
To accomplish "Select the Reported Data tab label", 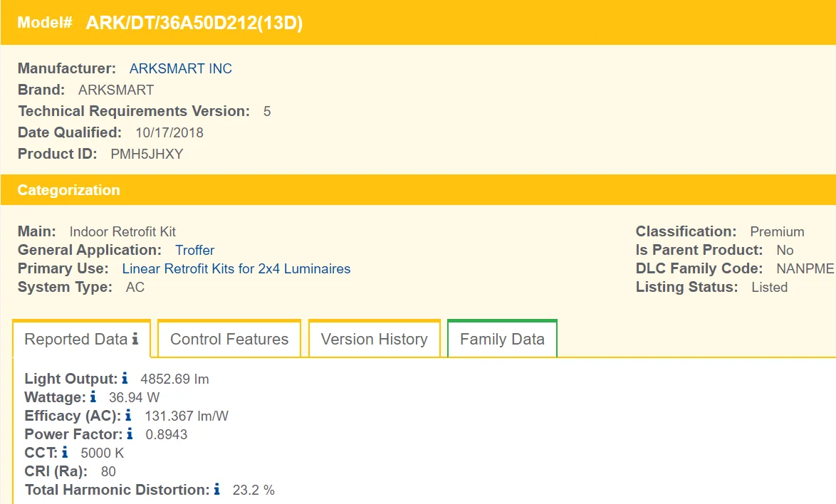I will point(75,340).
